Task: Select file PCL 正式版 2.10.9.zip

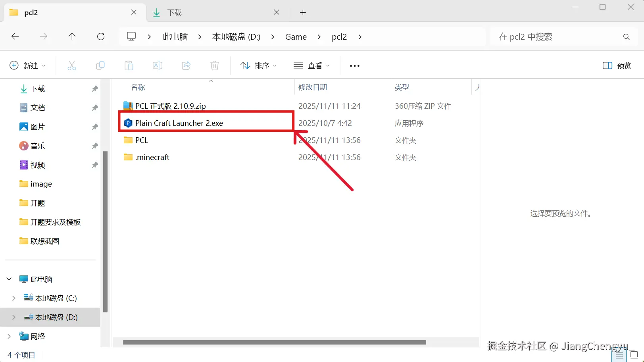Action: click(x=171, y=106)
